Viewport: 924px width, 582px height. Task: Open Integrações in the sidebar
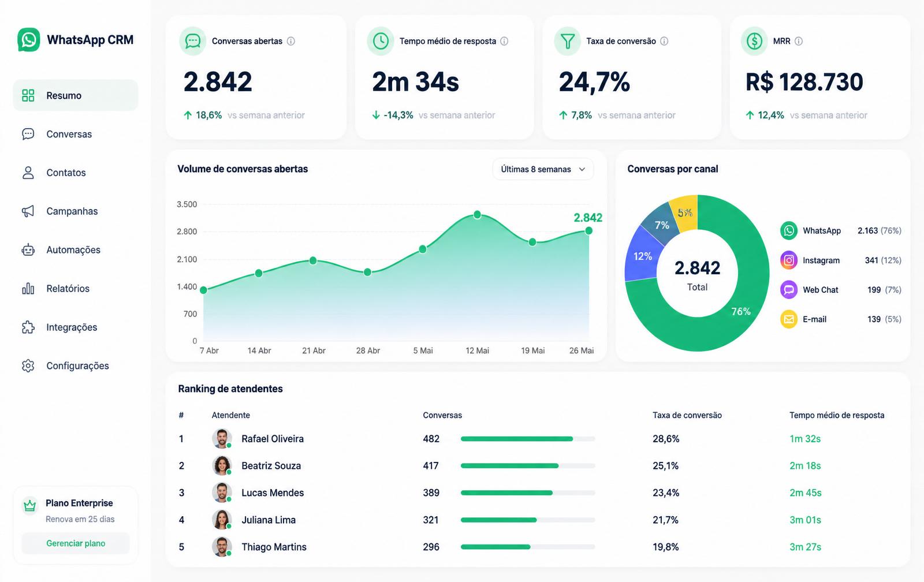[x=76, y=327]
